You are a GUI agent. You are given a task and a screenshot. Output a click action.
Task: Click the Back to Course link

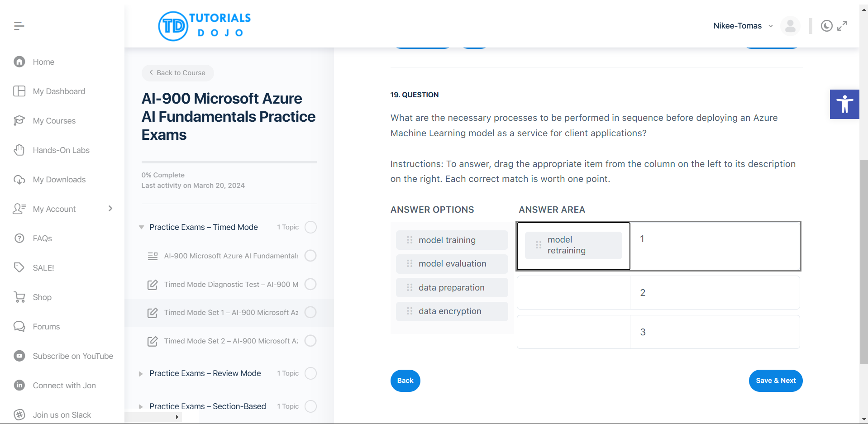(x=177, y=73)
